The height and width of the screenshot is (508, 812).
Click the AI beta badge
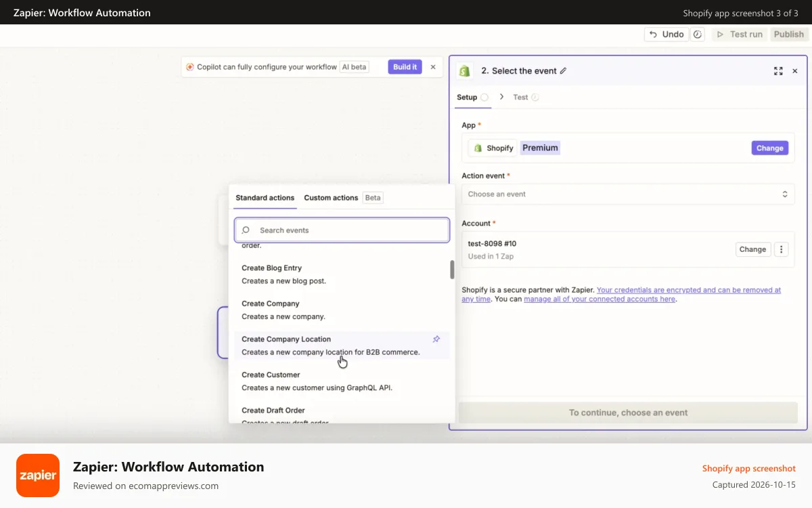[x=354, y=67]
